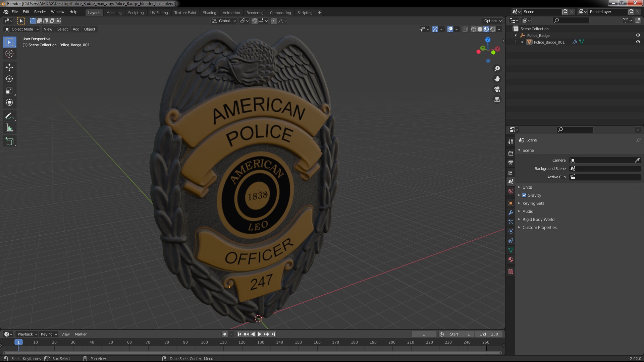This screenshot has height=362, width=644.
Task: Hide the Police_Badge_001 object in the outliner
Action: (x=638, y=42)
